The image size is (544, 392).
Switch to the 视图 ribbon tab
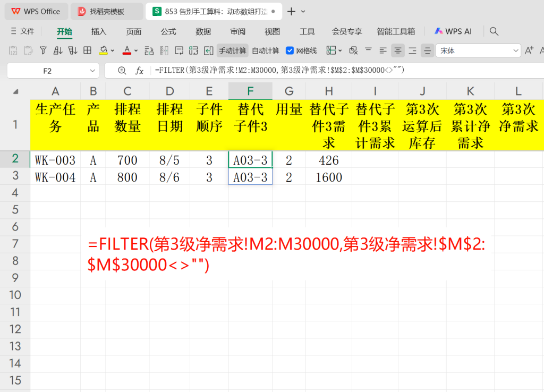click(x=273, y=31)
